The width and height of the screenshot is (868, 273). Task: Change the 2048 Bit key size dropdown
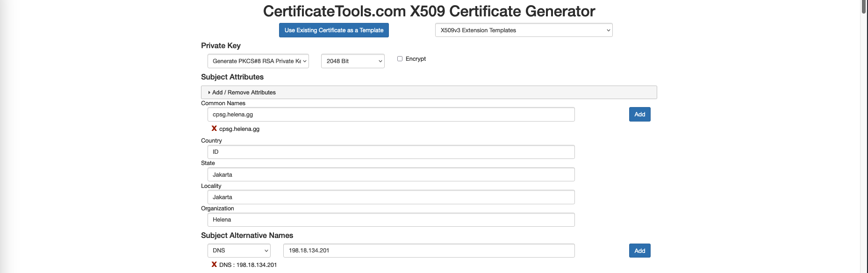tap(352, 61)
